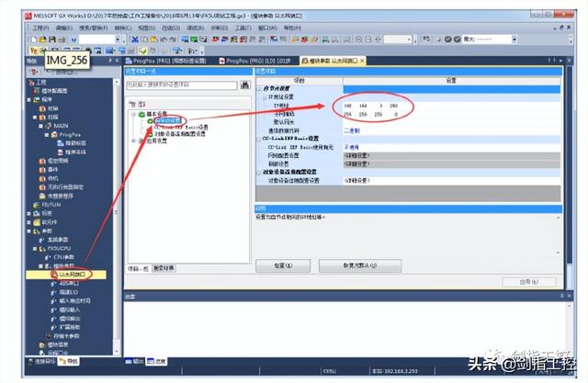Click the Print icon in toolbar

62,39
